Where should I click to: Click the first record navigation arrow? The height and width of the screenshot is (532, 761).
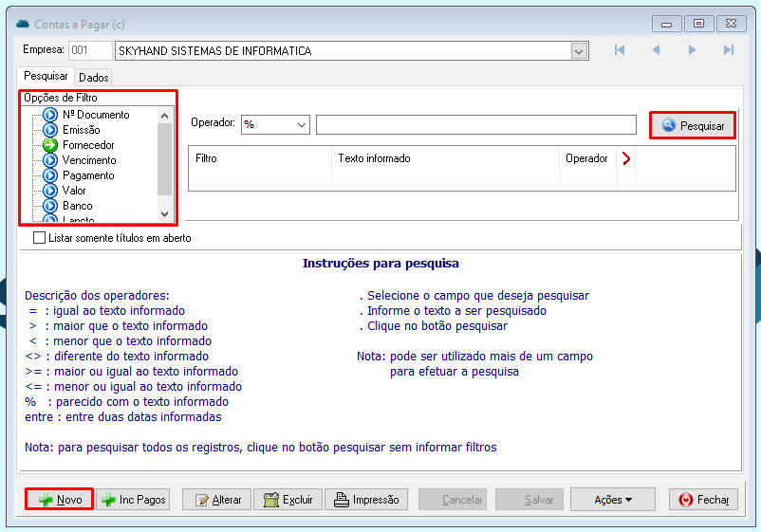[x=620, y=50]
